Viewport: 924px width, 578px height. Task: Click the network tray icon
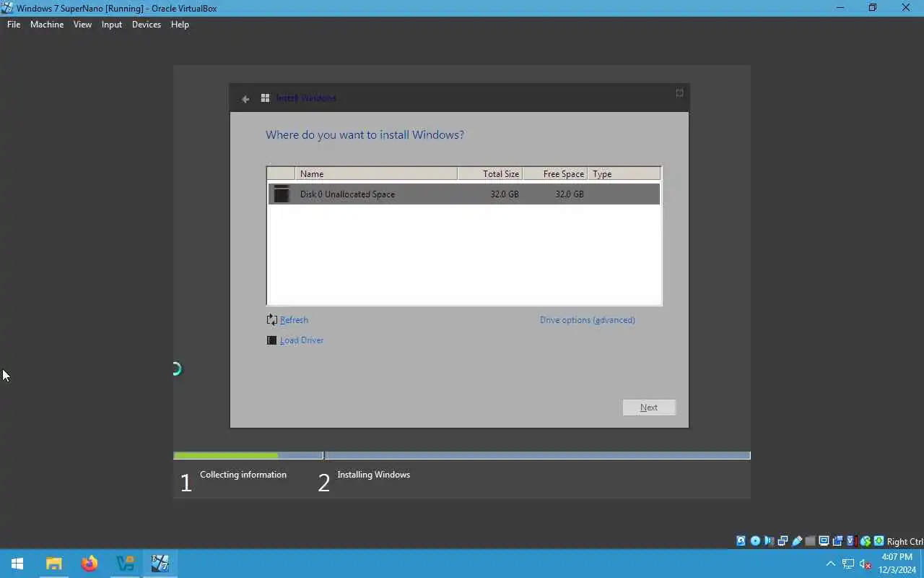pyautogui.click(x=848, y=564)
